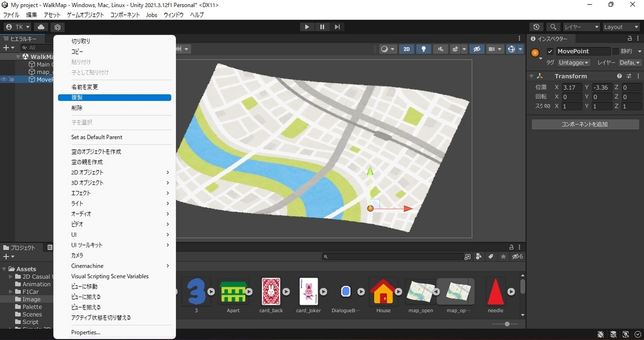Open the Gizmos dropdown arrow

coord(521,49)
